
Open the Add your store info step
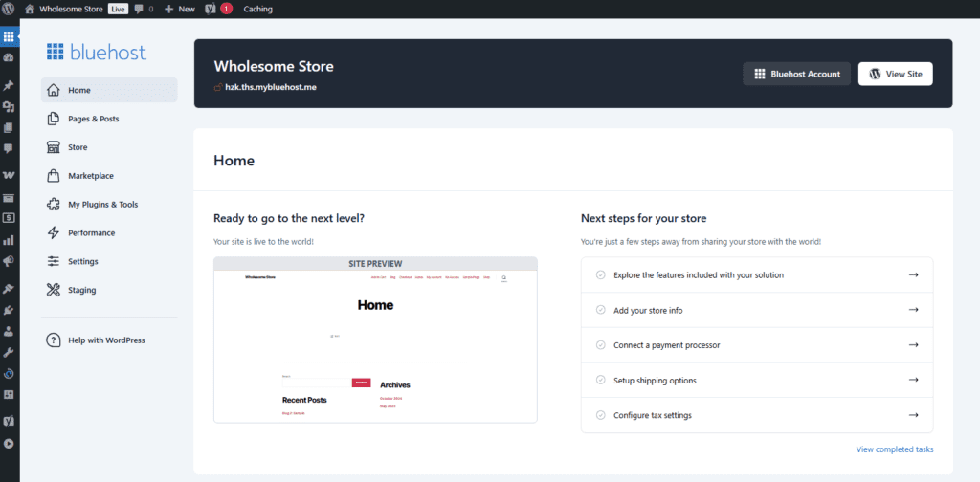(x=757, y=310)
